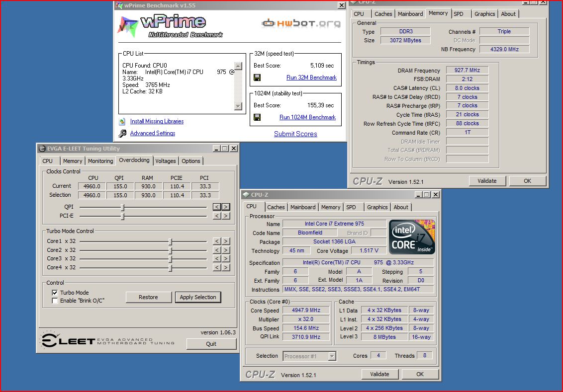Viewport: 563px width, 392px height.
Task: Toggle the Turbo Mode checkbox
Action: click(x=55, y=293)
